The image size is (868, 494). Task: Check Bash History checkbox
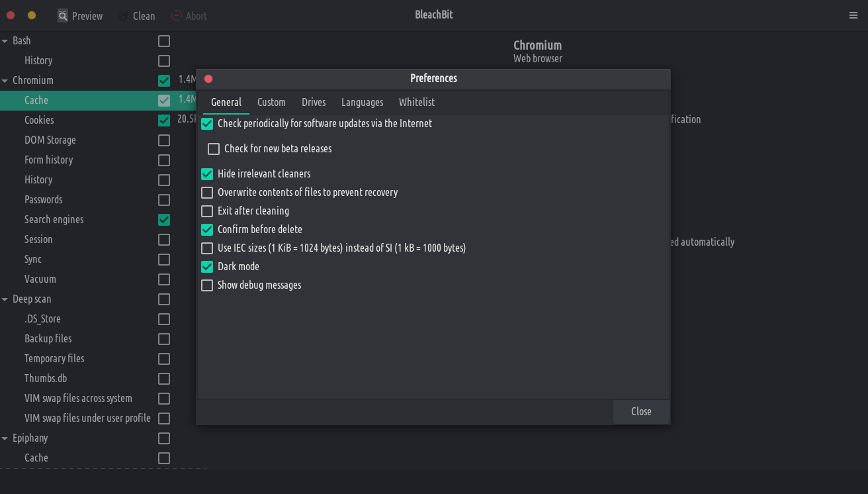pyautogui.click(x=164, y=61)
